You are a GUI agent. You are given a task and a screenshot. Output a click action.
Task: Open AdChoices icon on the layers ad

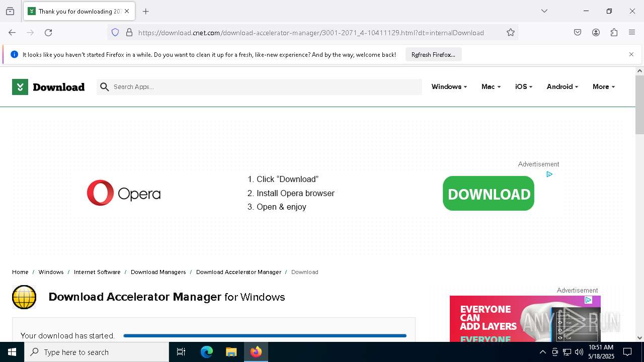click(588, 300)
